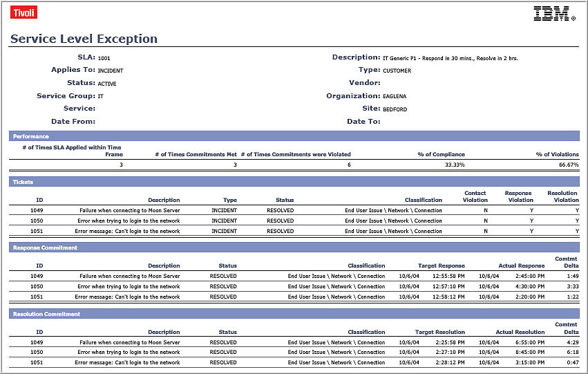Select the Site value BEDFORD

(395, 109)
